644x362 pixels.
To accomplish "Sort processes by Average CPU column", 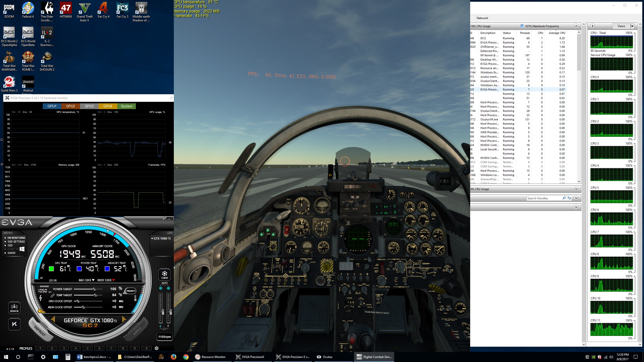I will [x=557, y=33].
